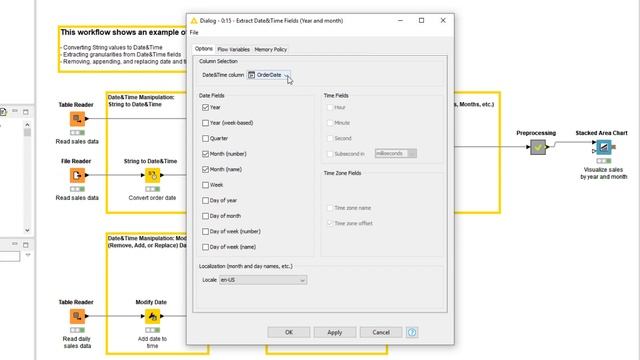The height and width of the screenshot is (360, 640).
Task: Click the left panel minimize icon above scrollbar
Action: pyautogui.click(x=15, y=111)
